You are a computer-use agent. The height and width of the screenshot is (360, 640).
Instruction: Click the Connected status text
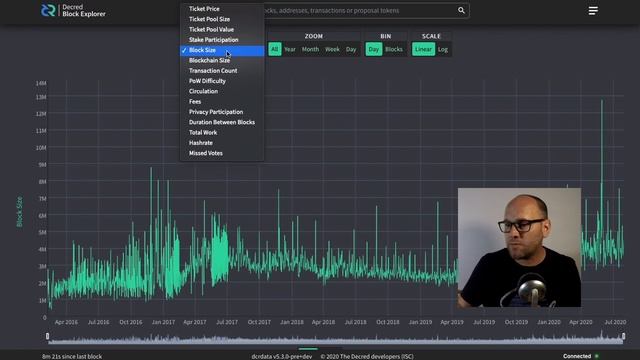tap(577, 356)
